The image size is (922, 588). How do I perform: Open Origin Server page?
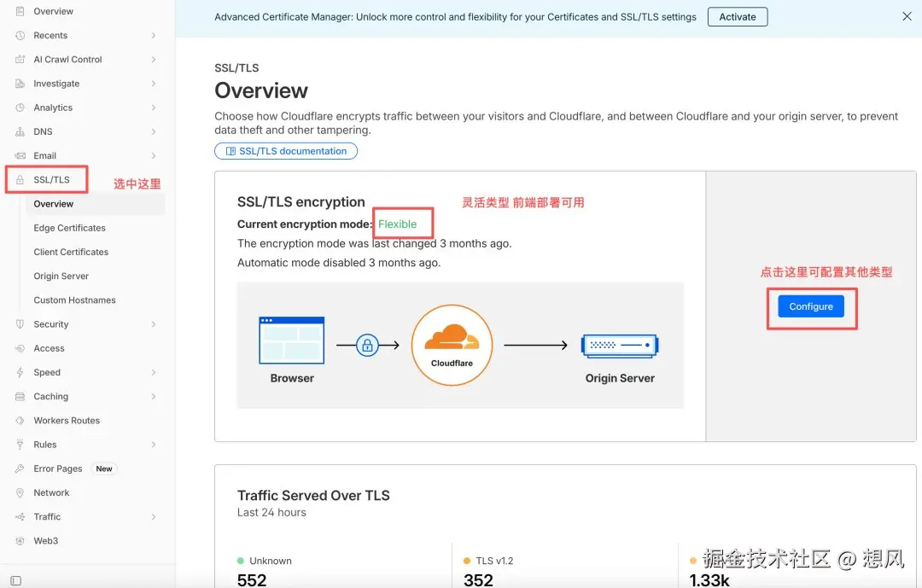[61, 277]
